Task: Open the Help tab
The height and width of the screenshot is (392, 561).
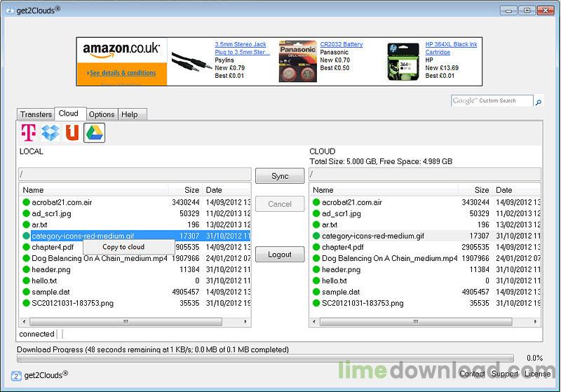Action: [x=132, y=114]
